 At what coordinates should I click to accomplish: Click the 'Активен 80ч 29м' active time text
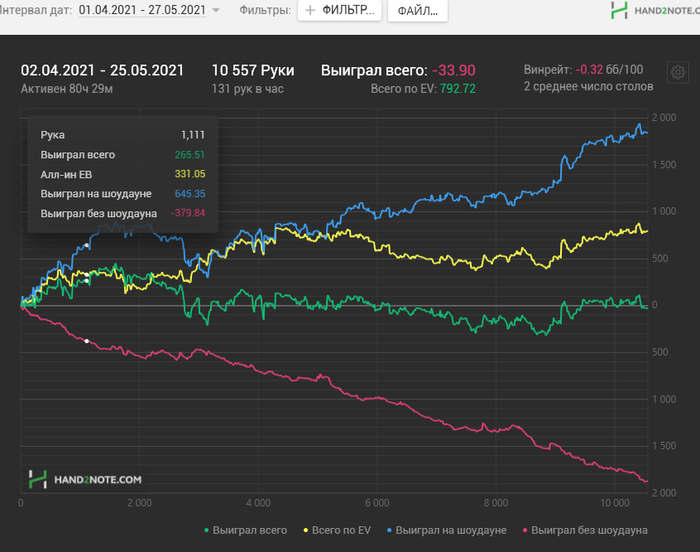pyautogui.click(x=67, y=89)
